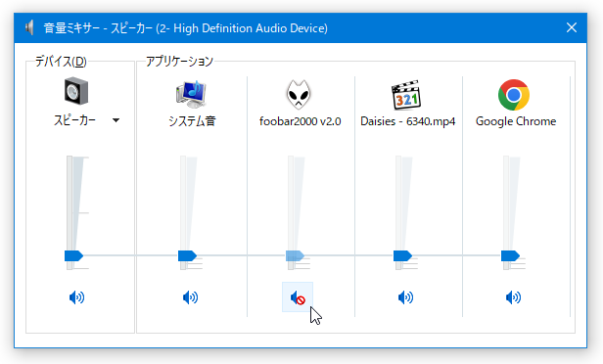This screenshot has height=364, width=603.
Task: Click the foobar2000 v2.0 volume slider thumb
Action: [295, 255]
